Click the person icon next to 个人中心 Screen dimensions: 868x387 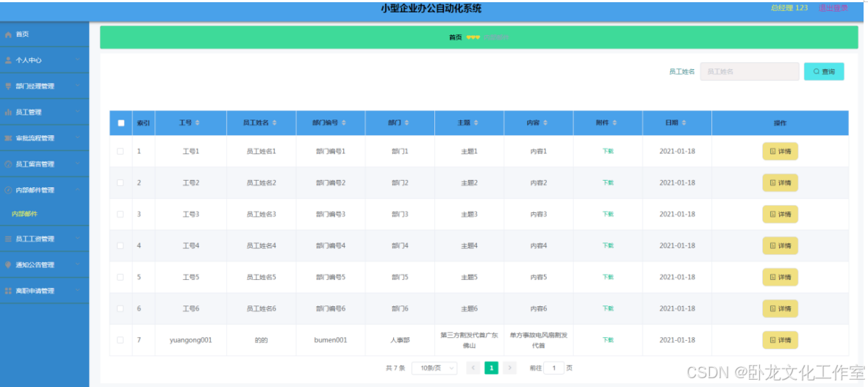coord(8,60)
